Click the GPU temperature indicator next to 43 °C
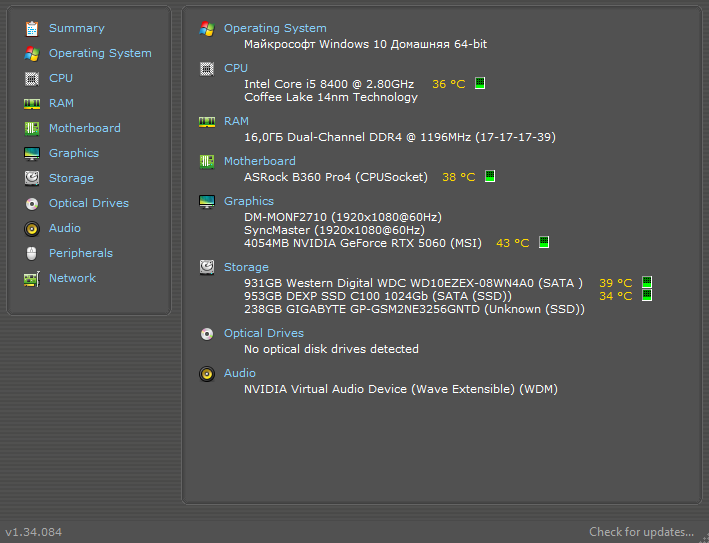The image size is (709, 543). pyautogui.click(x=544, y=242)
